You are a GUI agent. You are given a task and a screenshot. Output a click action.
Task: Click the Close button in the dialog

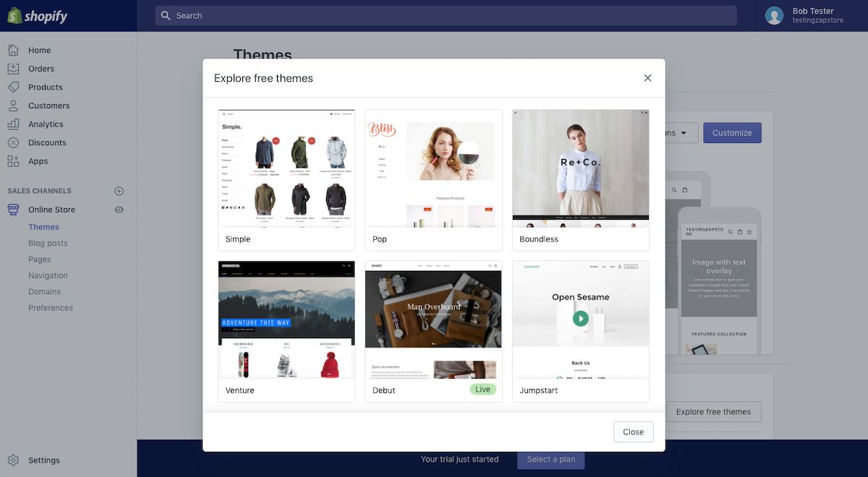pos(633,432)
